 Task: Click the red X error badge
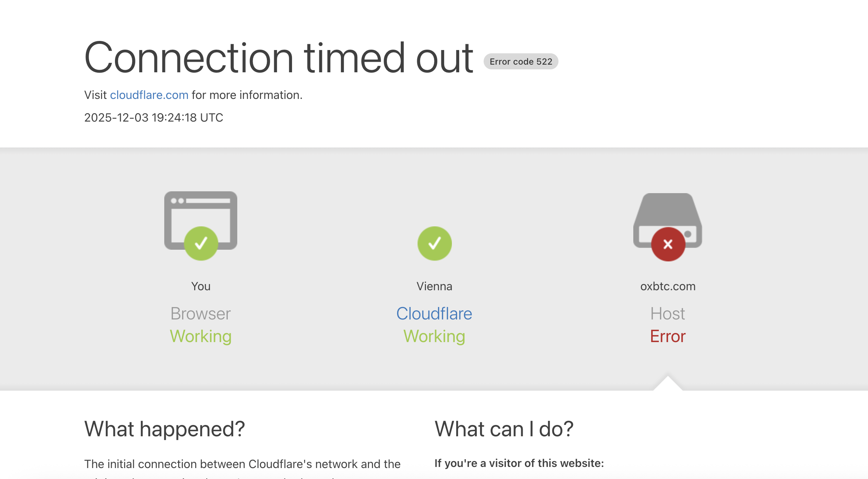click(x=668, y=244)
